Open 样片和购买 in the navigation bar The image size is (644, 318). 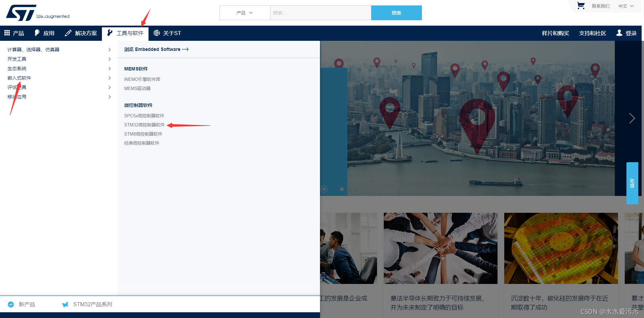(555, 33)
